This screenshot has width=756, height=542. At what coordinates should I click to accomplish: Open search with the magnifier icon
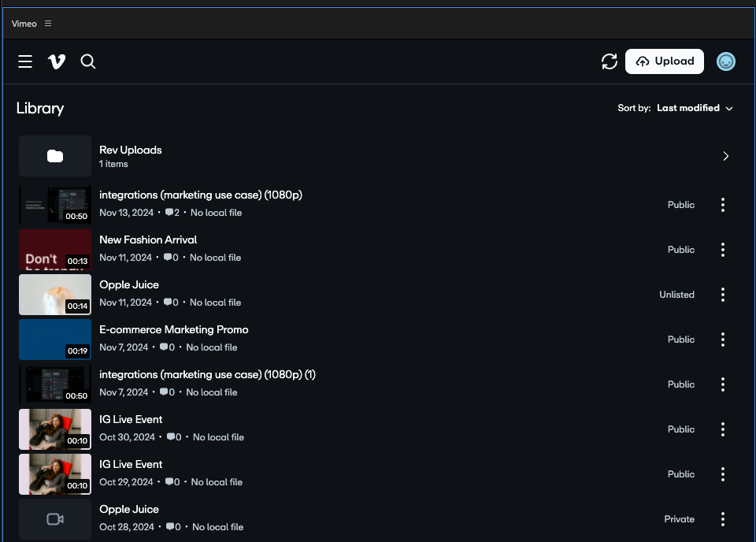[88, 61]
